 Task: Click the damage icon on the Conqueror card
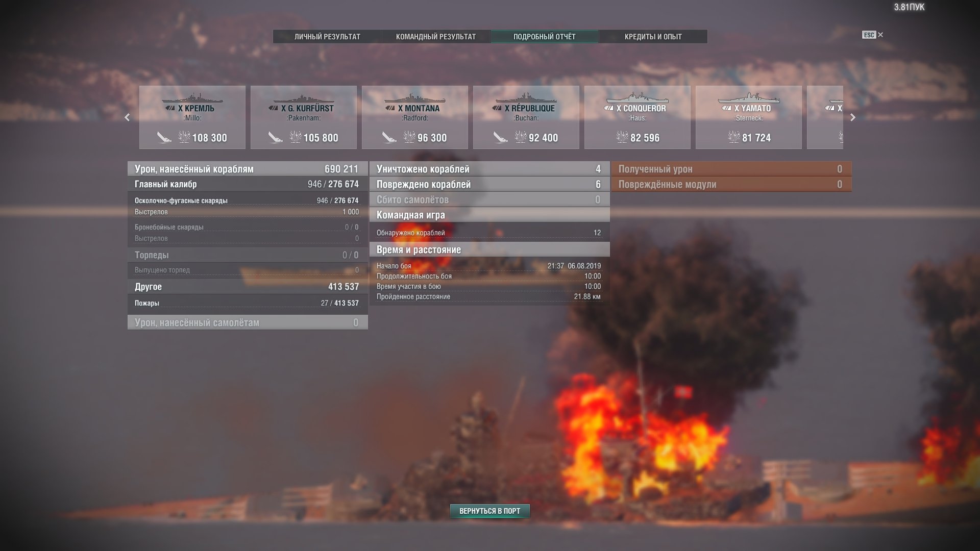click(622, 137)
